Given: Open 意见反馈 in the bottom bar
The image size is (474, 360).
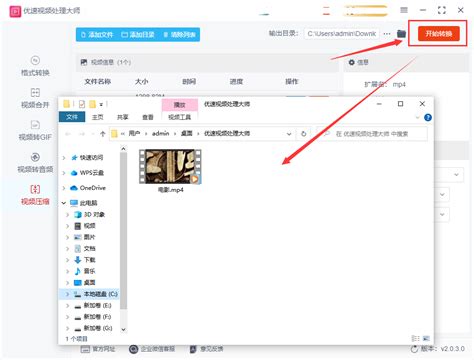Looking at the screenshot, I should point(206,349).
